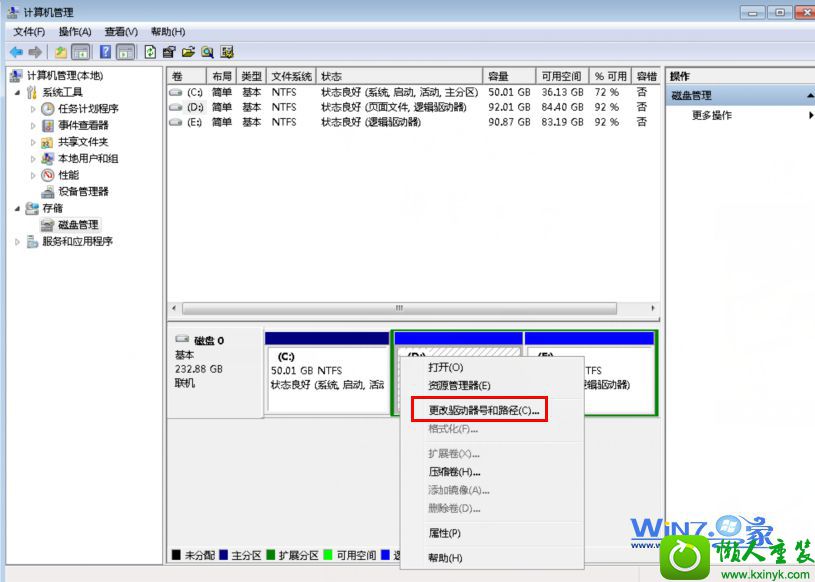Screen dimensions: 815x582
Task: Click the volume list scrollbar left arrow
Action: click(x=174, y=308)
